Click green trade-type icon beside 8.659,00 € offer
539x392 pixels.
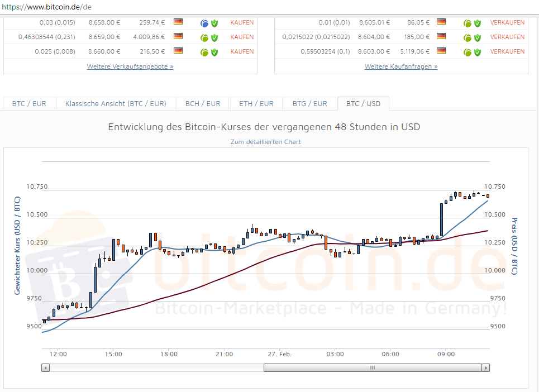click(x=204, y=37)
